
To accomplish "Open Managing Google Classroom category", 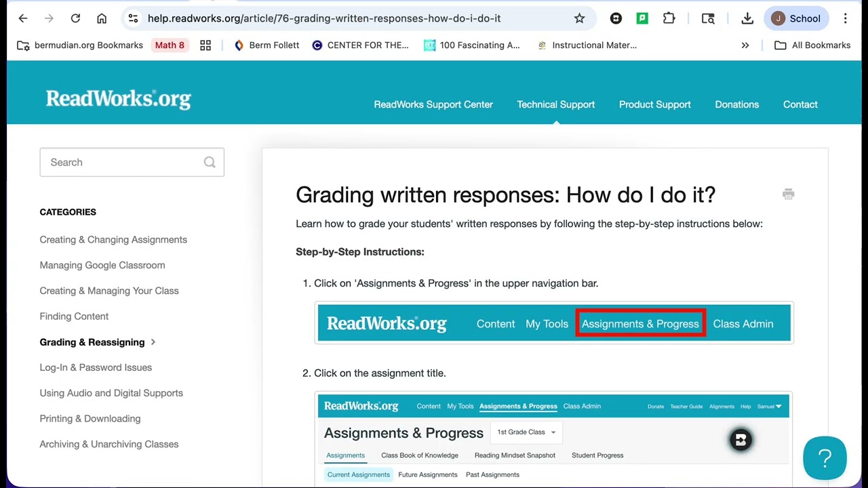I will pos(102,265).
